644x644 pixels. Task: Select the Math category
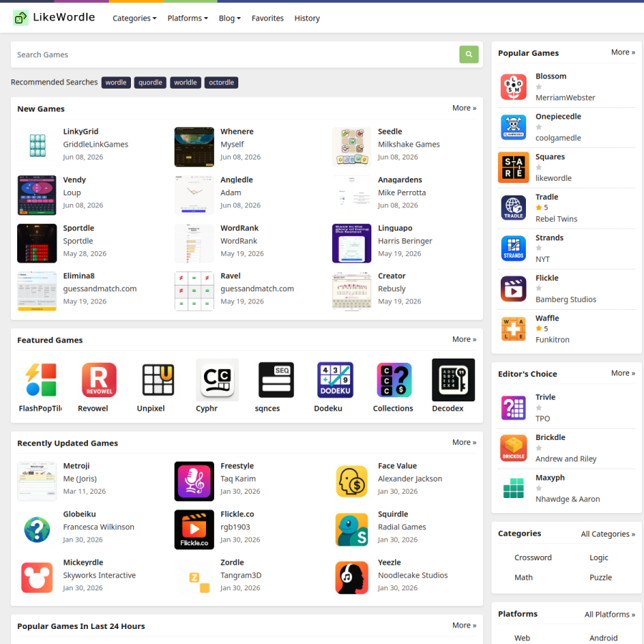point(523,577)
